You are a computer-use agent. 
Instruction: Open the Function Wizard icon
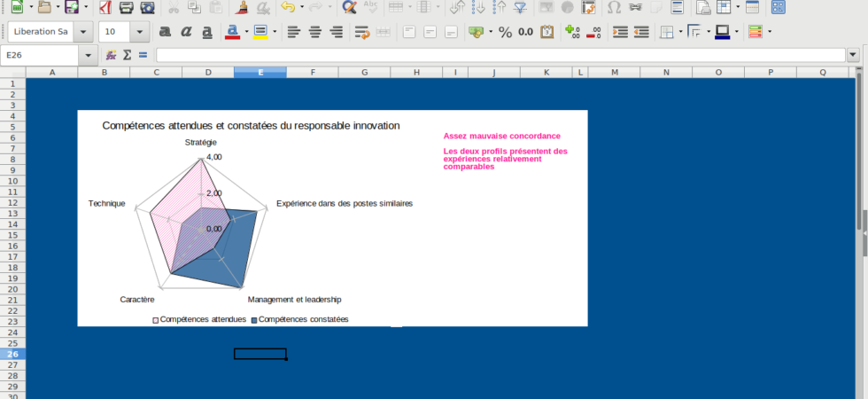click(111, 55)
